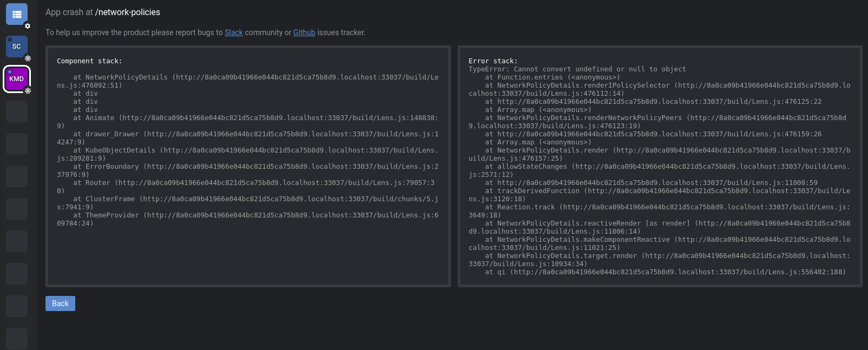Screen dimensions: 868x350
Task: Click the "Component stack:" label
Action: pyautogui.click(x=89, y=61)
